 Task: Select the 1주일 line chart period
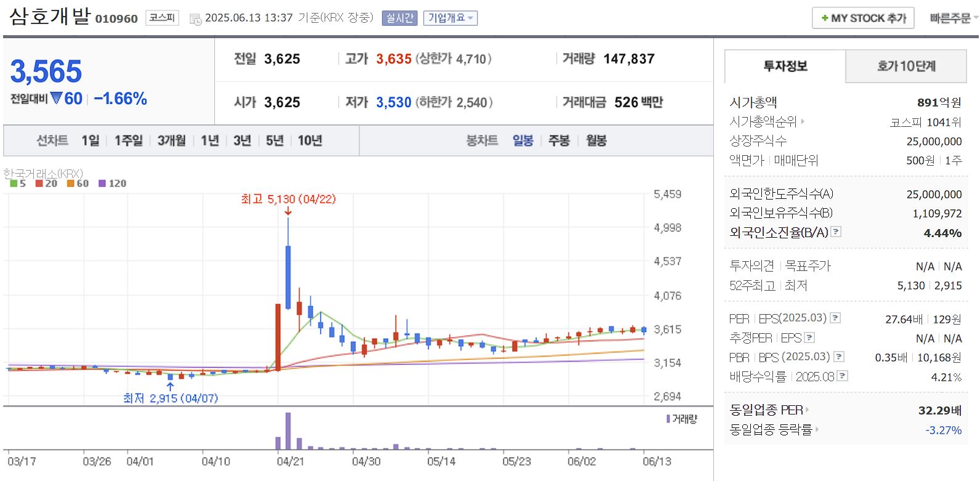click(128, 140)
